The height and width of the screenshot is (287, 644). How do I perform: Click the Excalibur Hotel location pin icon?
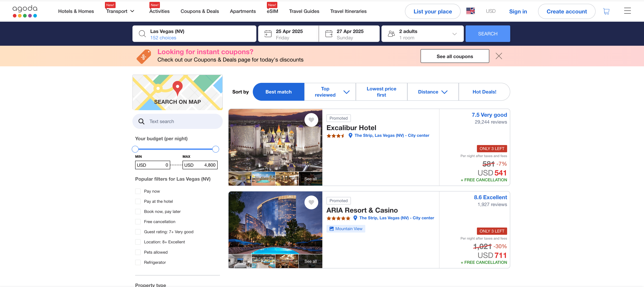(350, 135)
